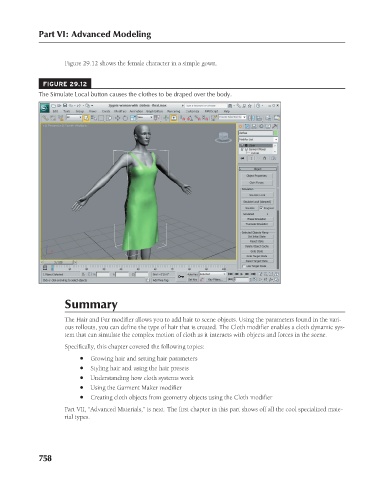Click the Object Properties button
The width and height of the screenshot is (382, 480).
(x=256, y=176)
